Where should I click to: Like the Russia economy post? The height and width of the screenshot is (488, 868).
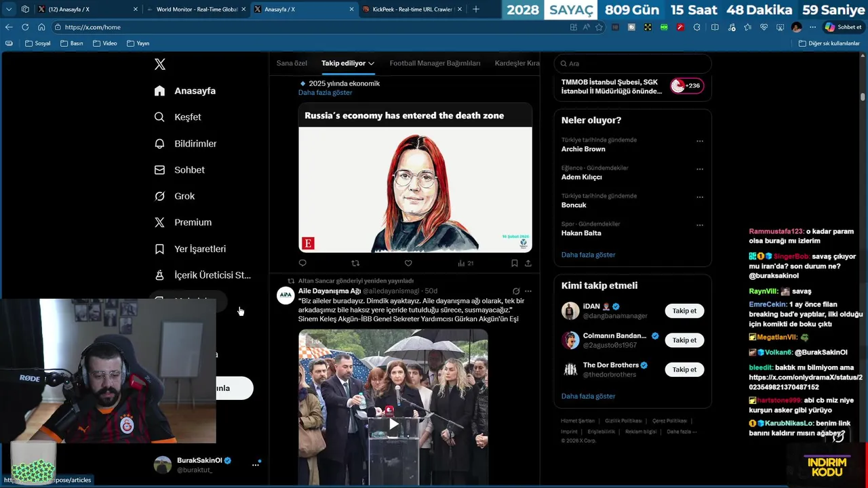(408, 263)
